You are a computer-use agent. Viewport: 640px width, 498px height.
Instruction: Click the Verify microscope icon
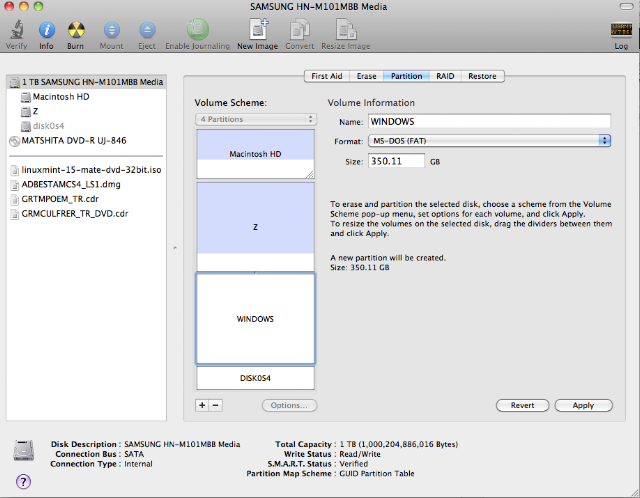tap(17, 30)
